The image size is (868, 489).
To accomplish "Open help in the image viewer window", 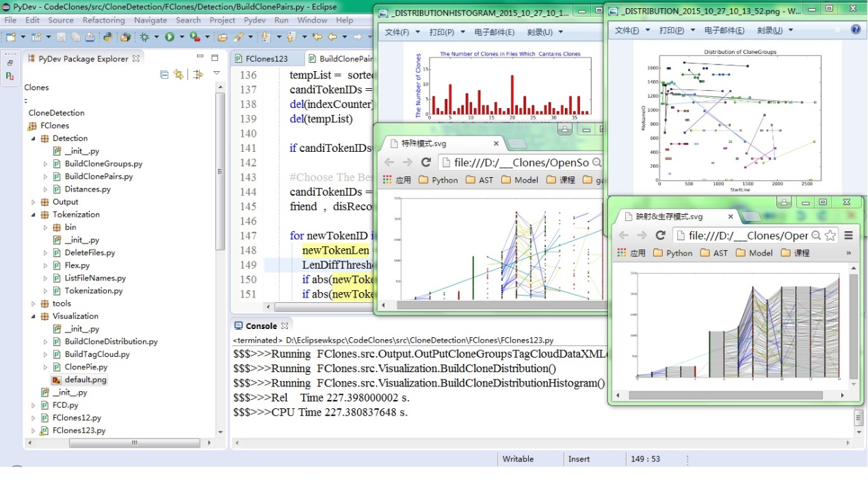I will click(x=856, y=30).
